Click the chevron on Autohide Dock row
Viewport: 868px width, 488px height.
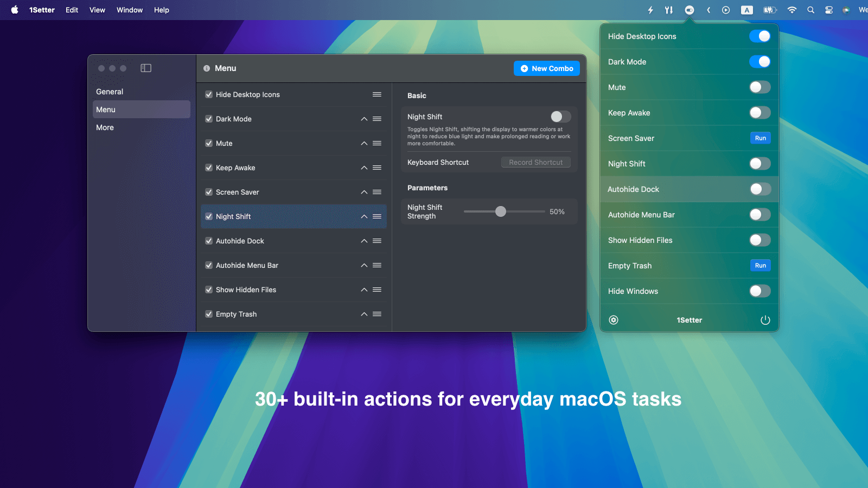[x=364, y=241]
